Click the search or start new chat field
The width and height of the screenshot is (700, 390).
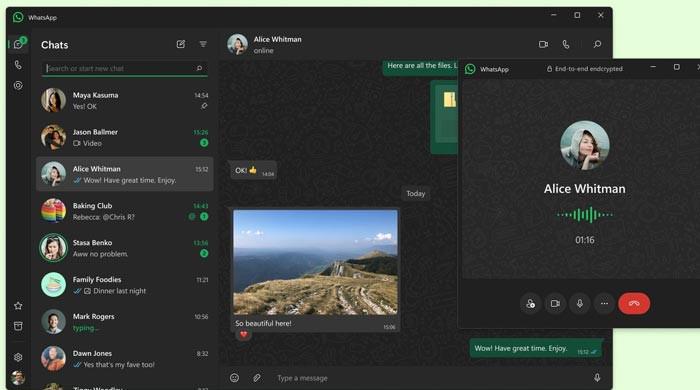[125, 68]
